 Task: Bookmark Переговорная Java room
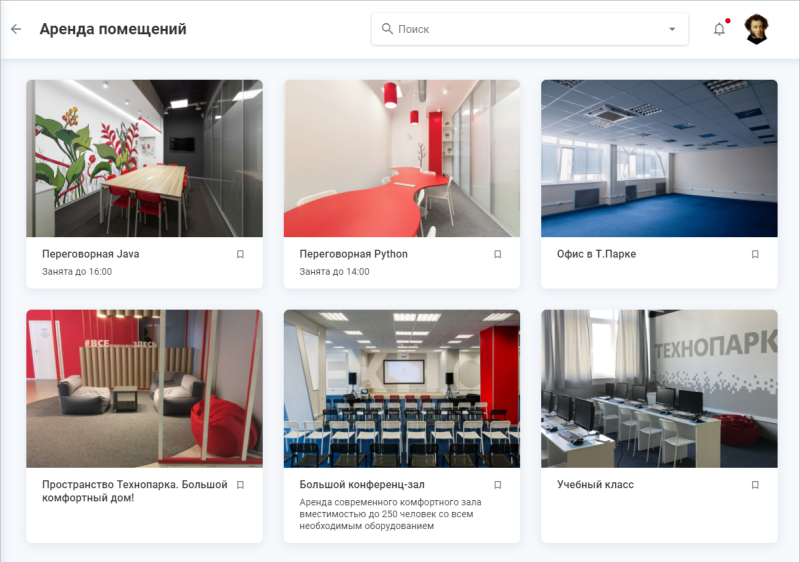click(x=240, y=254)
